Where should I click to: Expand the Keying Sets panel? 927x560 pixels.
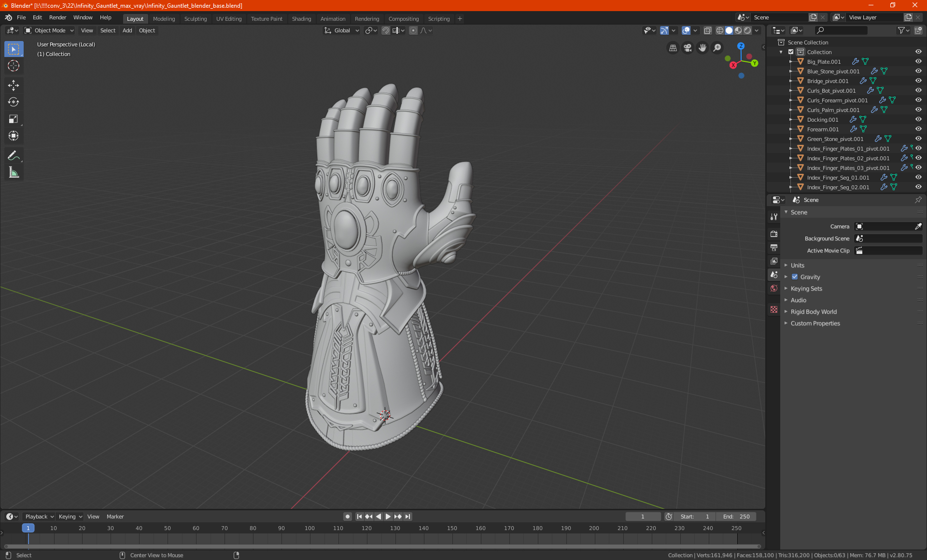806,289
